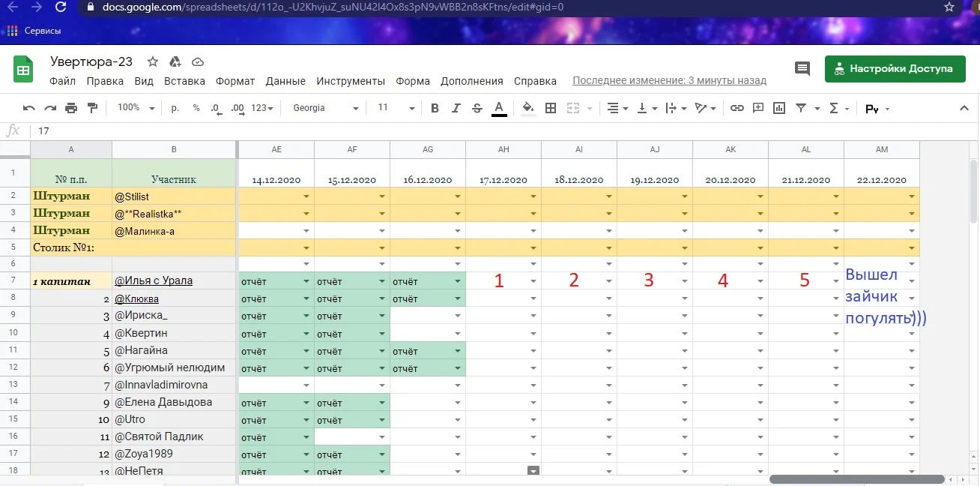Open the text color picker

point(499,107)
